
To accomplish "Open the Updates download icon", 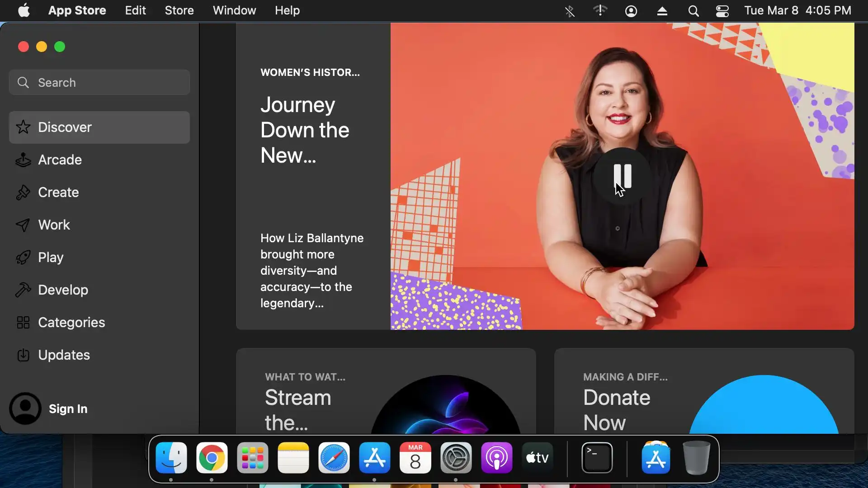I will point(23,355).
